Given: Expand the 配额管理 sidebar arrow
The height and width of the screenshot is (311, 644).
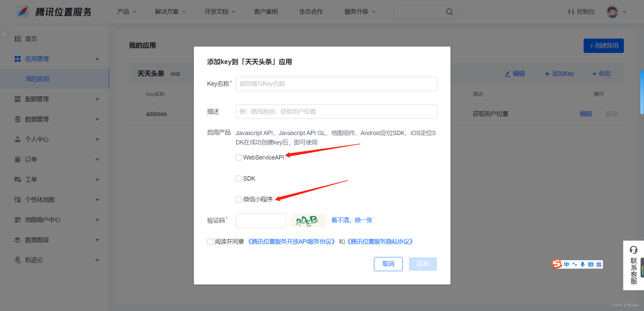Looking at the screenshot, I should tap(97, 99).
